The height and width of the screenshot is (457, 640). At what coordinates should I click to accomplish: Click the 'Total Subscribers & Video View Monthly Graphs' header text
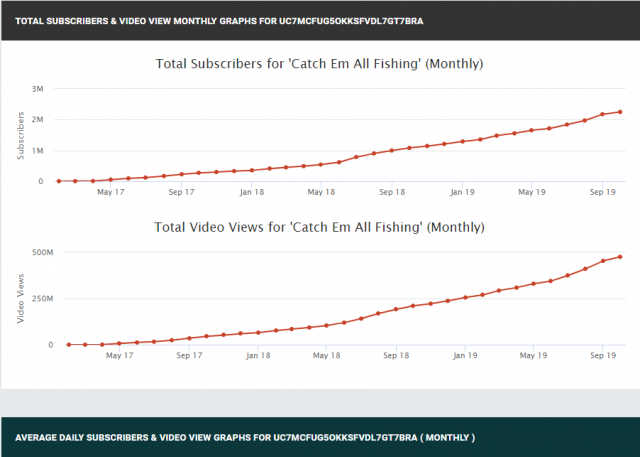pyautogui.click(x=219, y=21)
